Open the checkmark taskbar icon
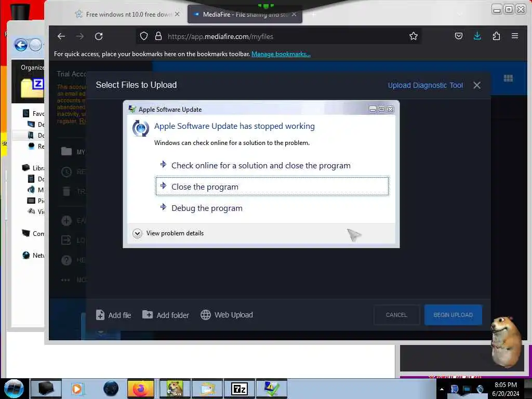Image resolution: width=532 pixels, height=399 pixels. pos(272,389)
